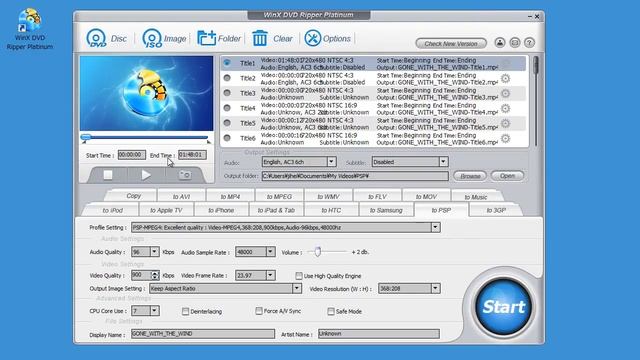Switch to the to iPhone tab
Image resolution: width=640 pixels, height=360 pixels.
(221, 210)
